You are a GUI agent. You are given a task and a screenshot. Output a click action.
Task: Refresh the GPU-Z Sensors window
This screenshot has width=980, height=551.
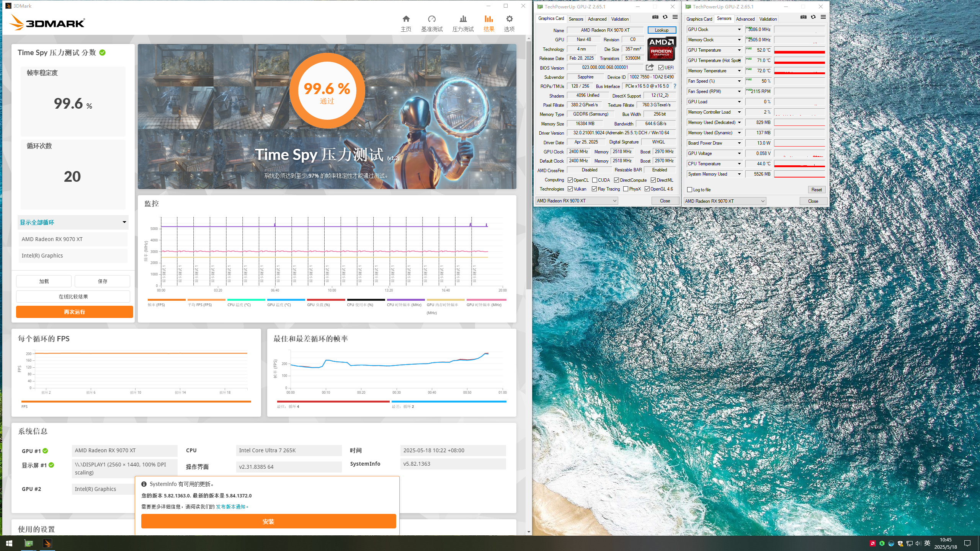[813, 17]
